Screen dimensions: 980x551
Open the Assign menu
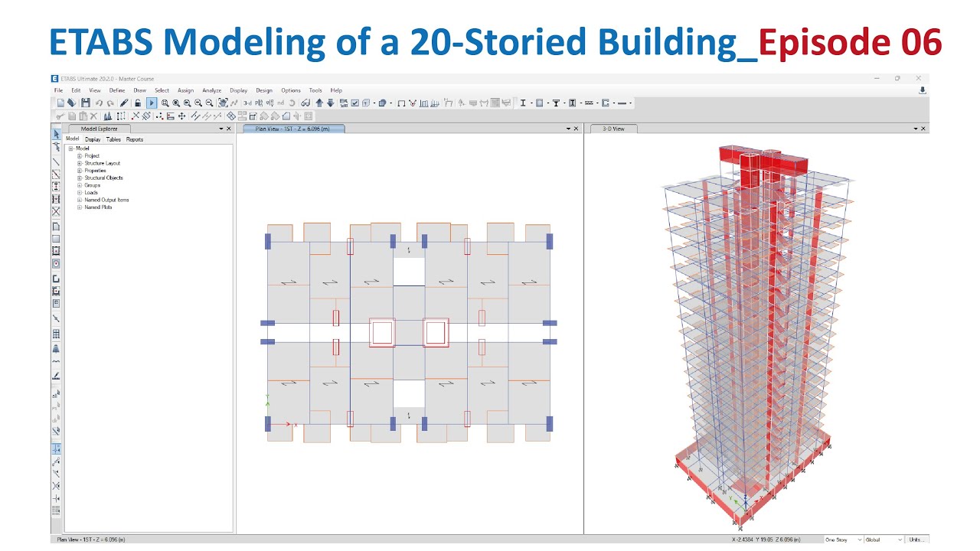click(185, 90)
